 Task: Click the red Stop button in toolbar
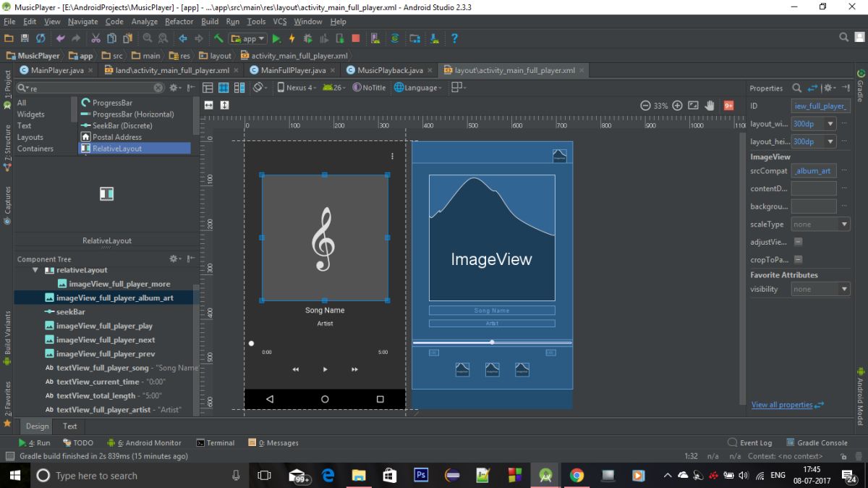point(356,38)
